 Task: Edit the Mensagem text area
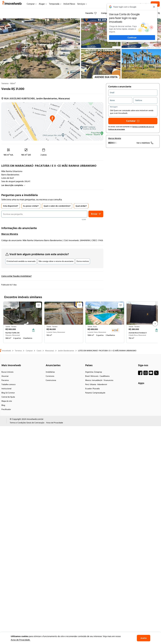coord(133,111)
